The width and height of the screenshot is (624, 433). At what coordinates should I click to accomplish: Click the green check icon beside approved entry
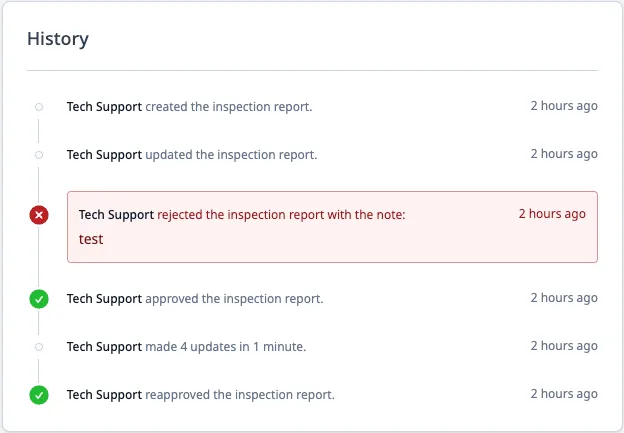point(39,299)
